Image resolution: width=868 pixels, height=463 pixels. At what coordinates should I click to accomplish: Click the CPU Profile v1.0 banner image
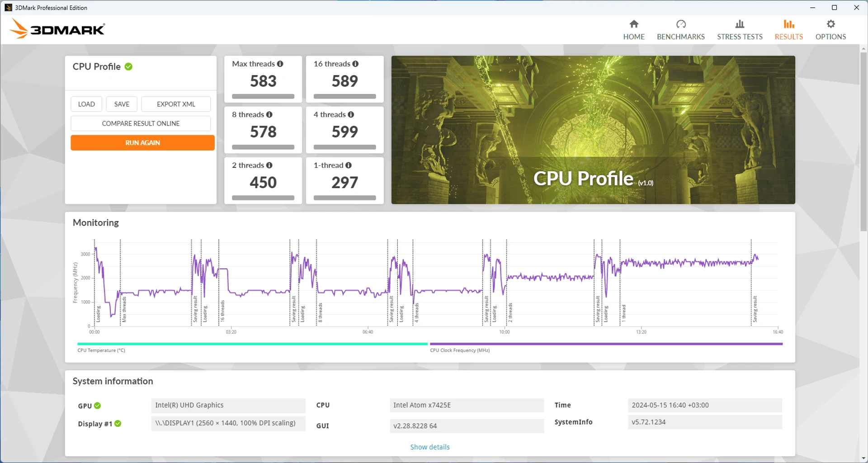593,130
